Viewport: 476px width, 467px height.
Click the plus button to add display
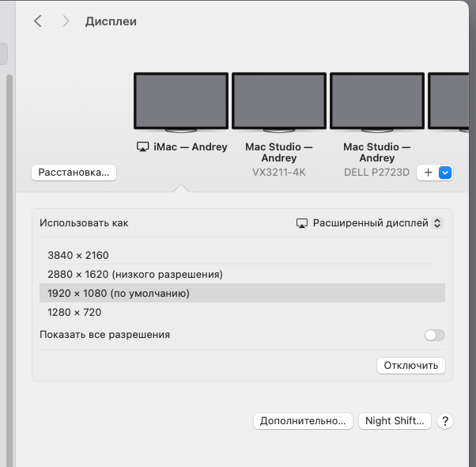click(428, 173)
